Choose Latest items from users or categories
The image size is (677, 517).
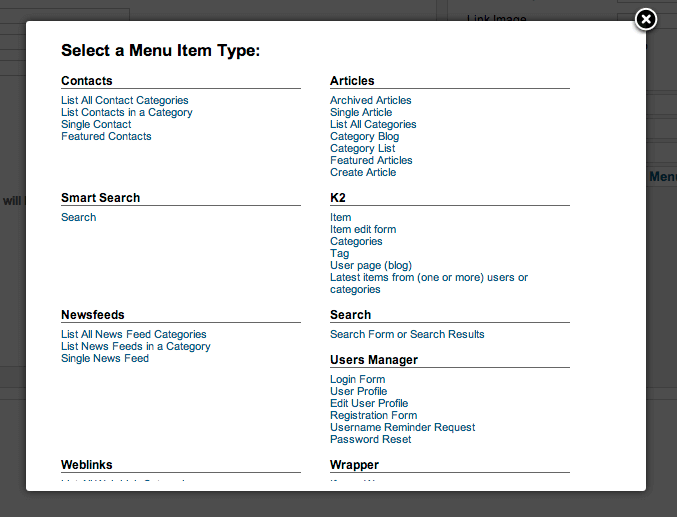click(429, 283)
